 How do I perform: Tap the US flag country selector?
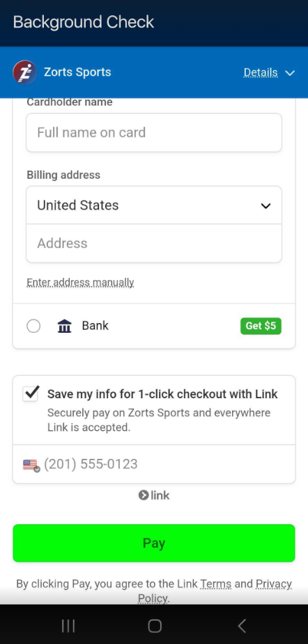click(x=31, y=465)
